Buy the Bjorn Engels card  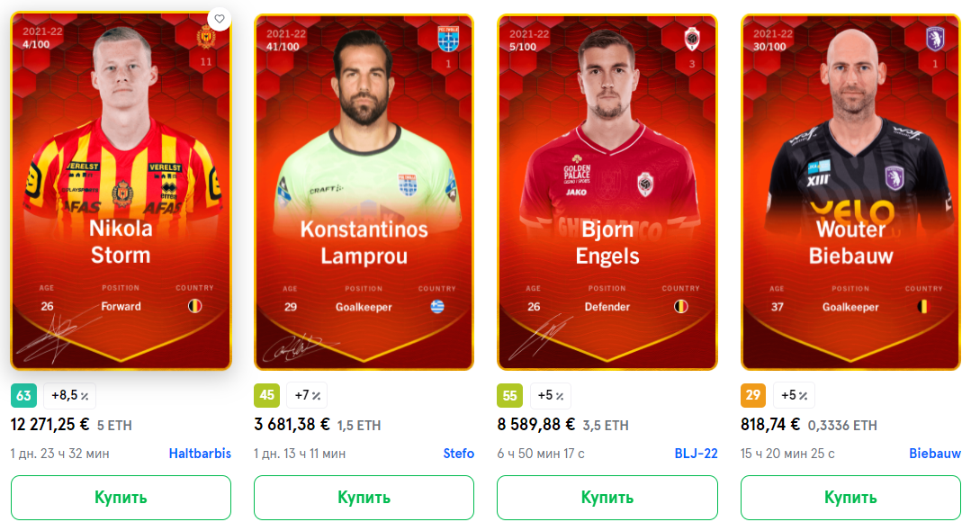click(x=607, y=498)
